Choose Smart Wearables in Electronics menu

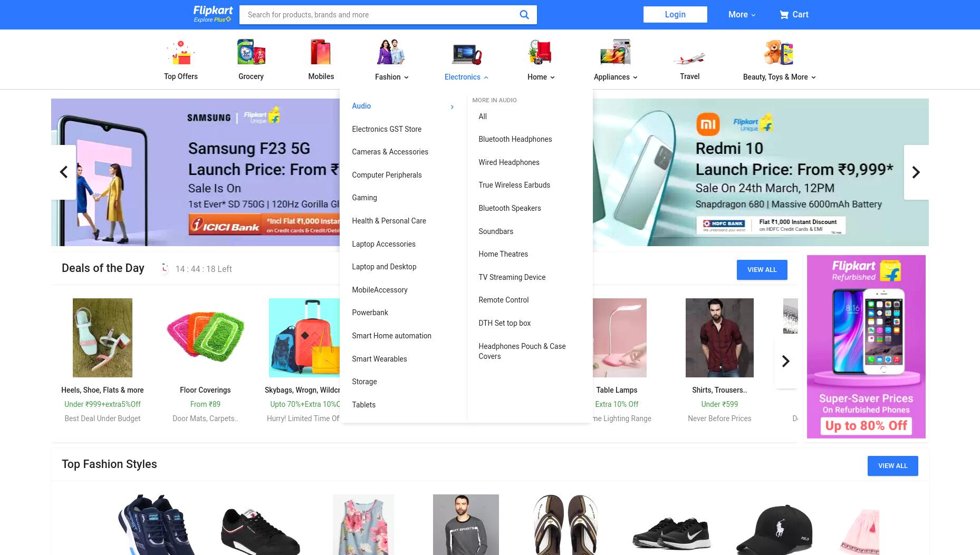click(x=380, y=359)
